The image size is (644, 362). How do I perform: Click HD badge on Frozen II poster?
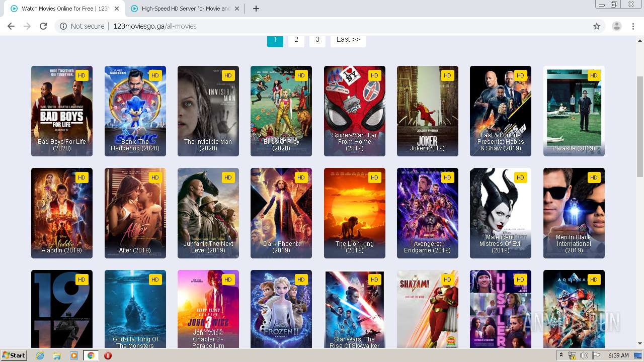301,280
